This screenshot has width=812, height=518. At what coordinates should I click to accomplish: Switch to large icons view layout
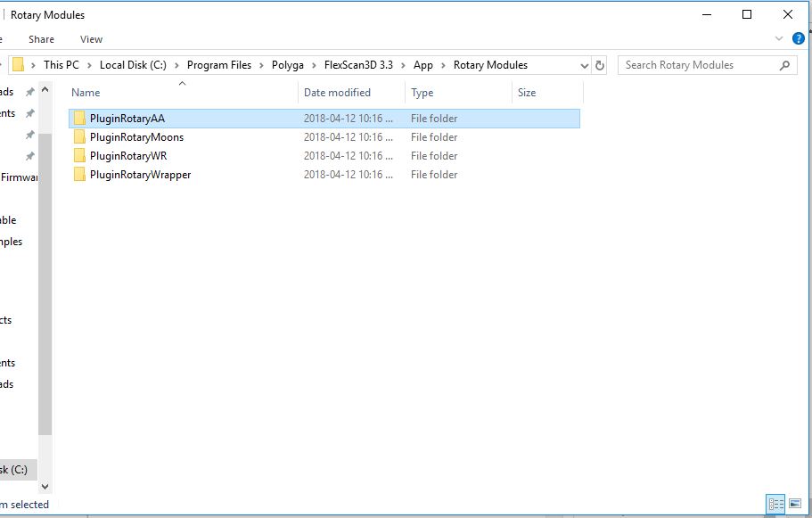[795, 504]
